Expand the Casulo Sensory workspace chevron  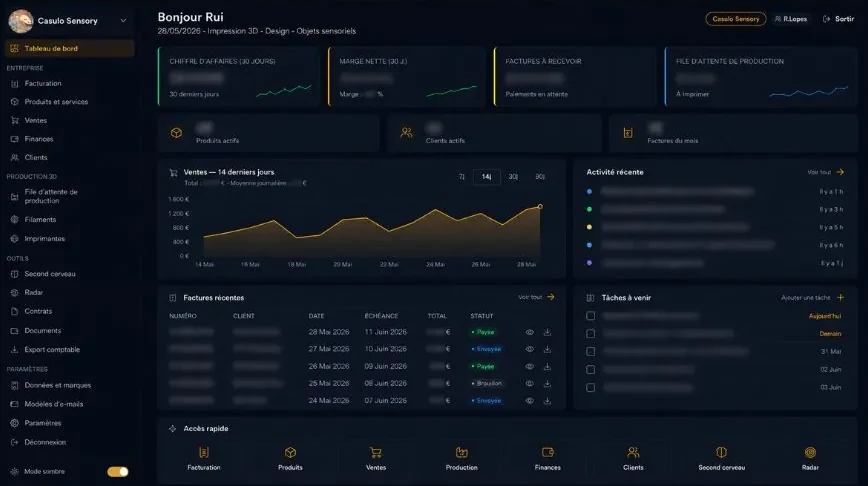click(123, 20)
